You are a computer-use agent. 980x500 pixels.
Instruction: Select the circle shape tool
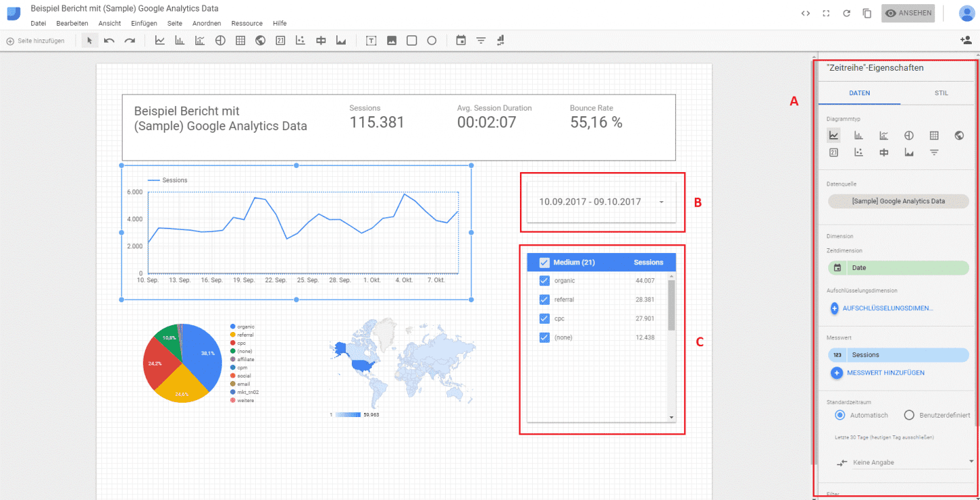[x=431, y=41]
